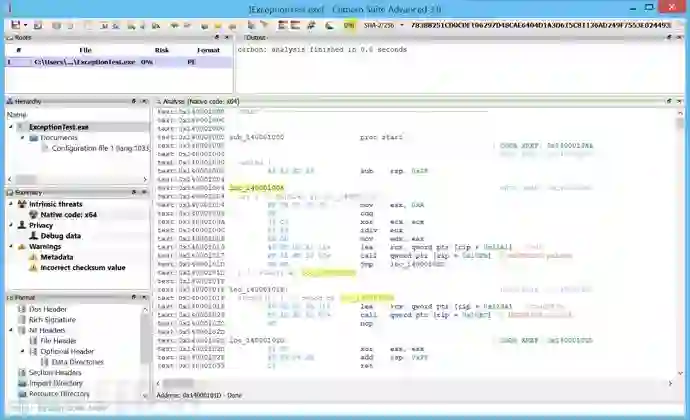The height and width of the screenshot is (420, 690).
Task: Click the Hierarchy horizontal scrollbar thumb
Action: click(26, 179)
